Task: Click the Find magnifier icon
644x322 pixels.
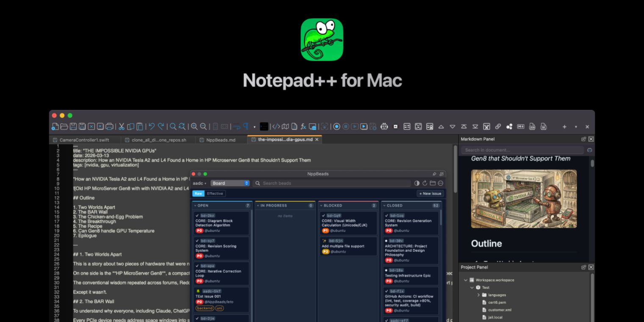Action: point(173,126)
